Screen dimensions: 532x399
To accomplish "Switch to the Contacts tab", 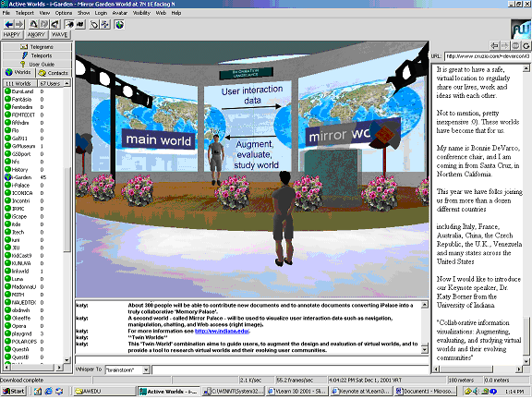I will 54,73.
